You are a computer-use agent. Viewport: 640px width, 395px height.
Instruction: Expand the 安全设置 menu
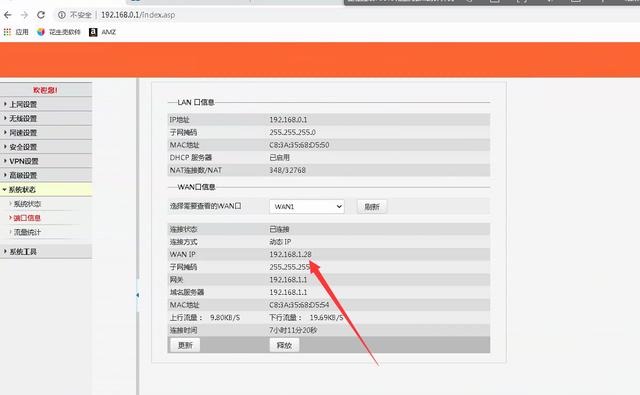46,147
